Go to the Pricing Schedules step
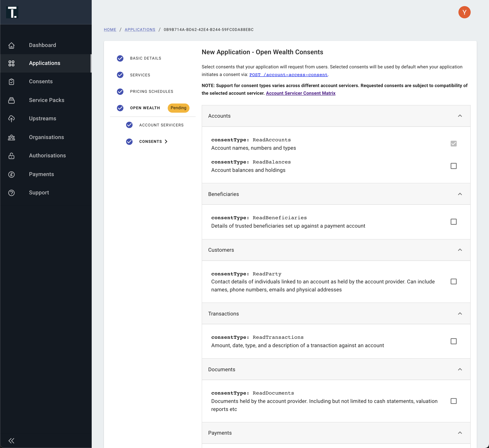This screenshot has width=489, height=448. [151, 91]
